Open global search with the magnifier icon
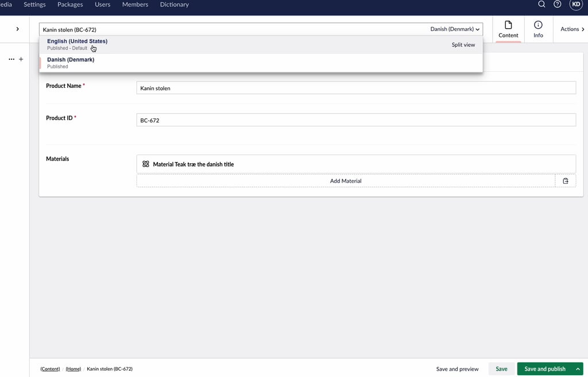This screenshot has height=377, width=588. click(x=541, y=4)
